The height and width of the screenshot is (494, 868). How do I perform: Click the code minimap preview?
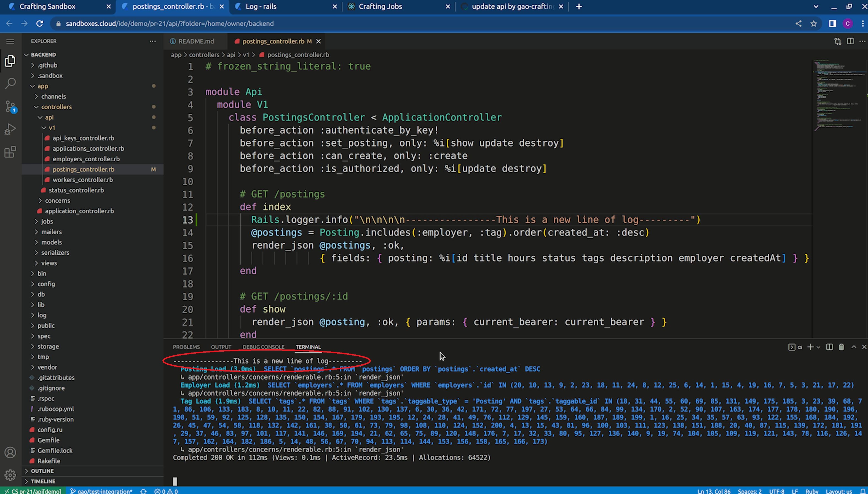click(837, 95)
